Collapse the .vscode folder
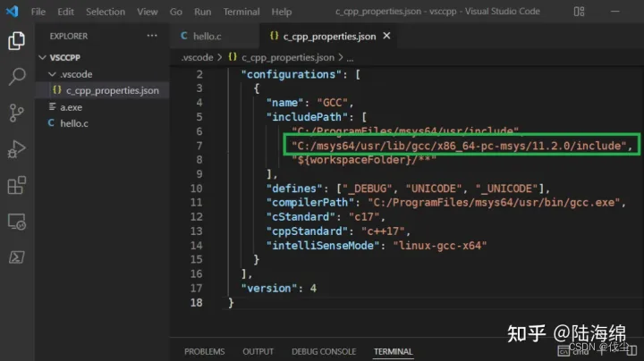The width and height of the screenshot is (644, 361). 52,74
